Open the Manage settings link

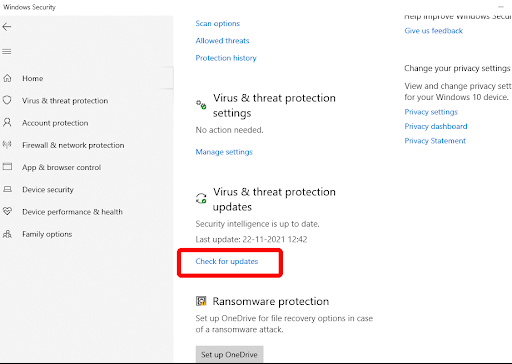coord(224,152)
